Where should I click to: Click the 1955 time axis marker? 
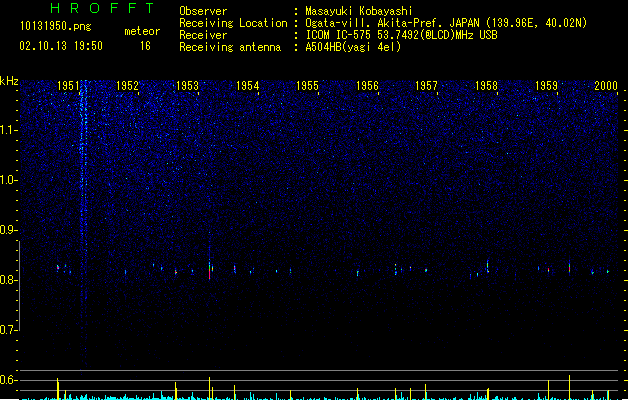click(307, 86)
